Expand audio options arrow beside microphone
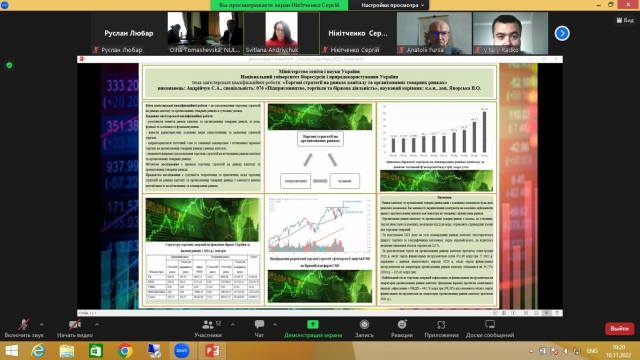This screenshot has width=640, height=360. pos(42,324)
